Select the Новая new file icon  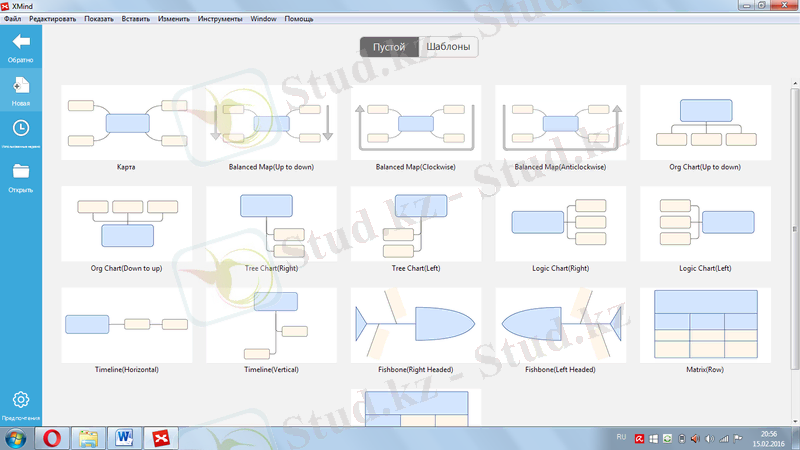point(21,85)
